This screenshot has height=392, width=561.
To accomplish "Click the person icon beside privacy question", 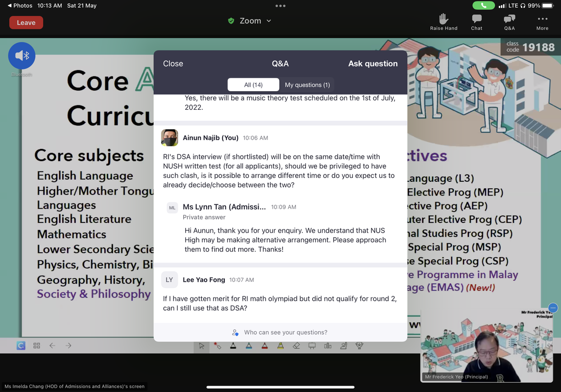I will [x=235, y=333].
